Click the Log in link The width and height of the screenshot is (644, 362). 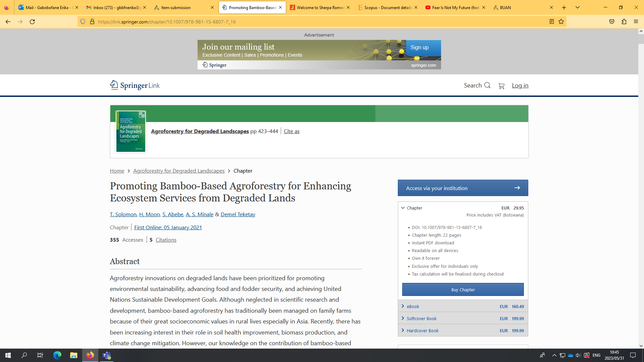point(520,85)
